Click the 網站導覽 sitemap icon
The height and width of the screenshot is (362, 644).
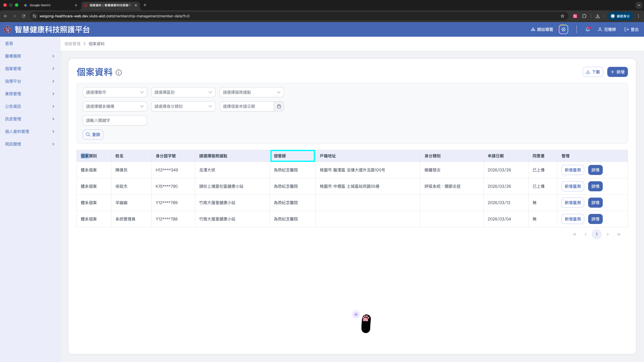click(x=533, y=29)
